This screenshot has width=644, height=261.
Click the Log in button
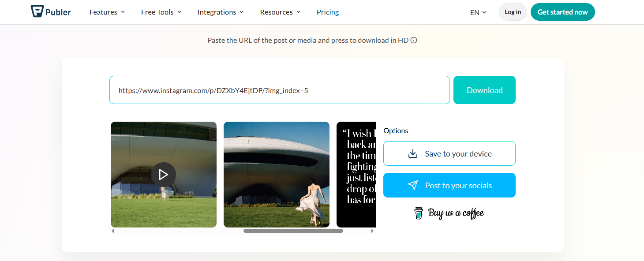(513, 12)
